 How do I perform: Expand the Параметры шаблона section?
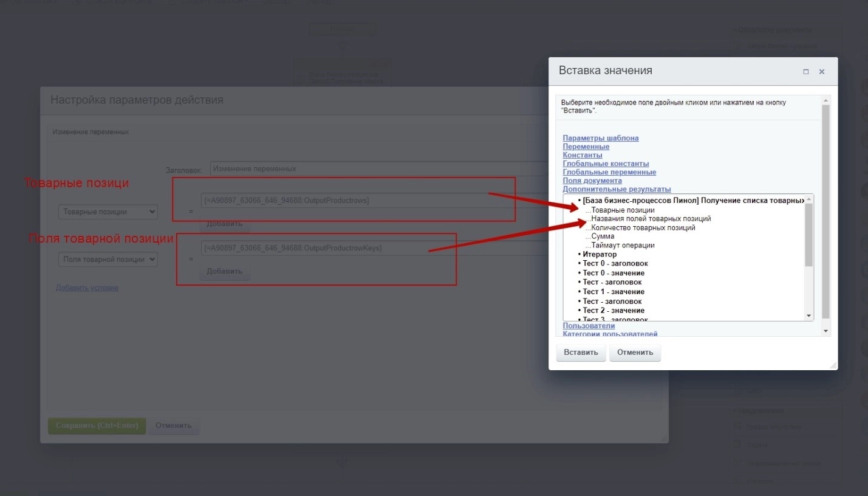click(600, 138)
